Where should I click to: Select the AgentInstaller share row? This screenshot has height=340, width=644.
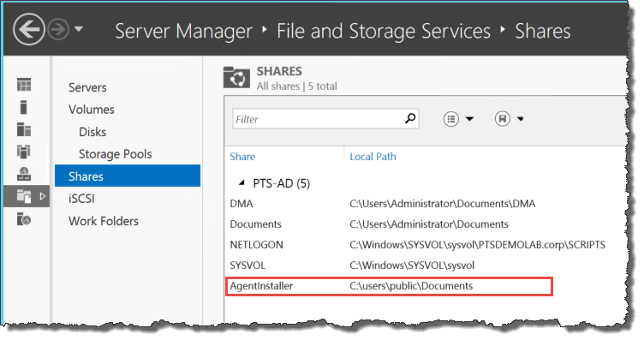pyautogui.click(x=389, y=286)
